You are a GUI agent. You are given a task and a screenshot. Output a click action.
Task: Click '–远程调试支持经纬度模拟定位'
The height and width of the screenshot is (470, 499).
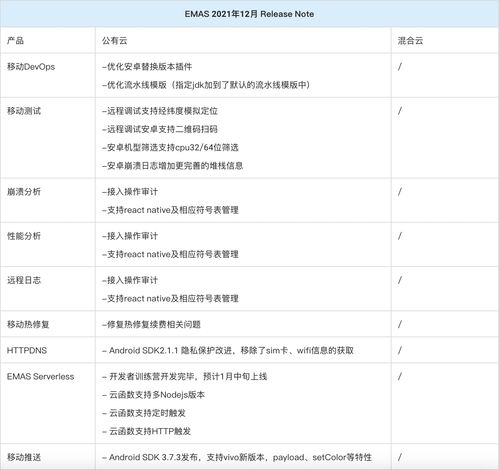click(x=160, y=111)
